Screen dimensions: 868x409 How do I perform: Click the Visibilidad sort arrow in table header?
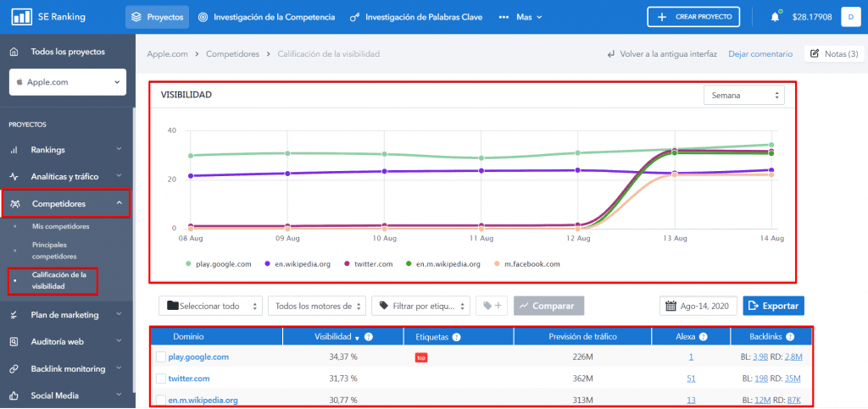click(x=357, y=337)
